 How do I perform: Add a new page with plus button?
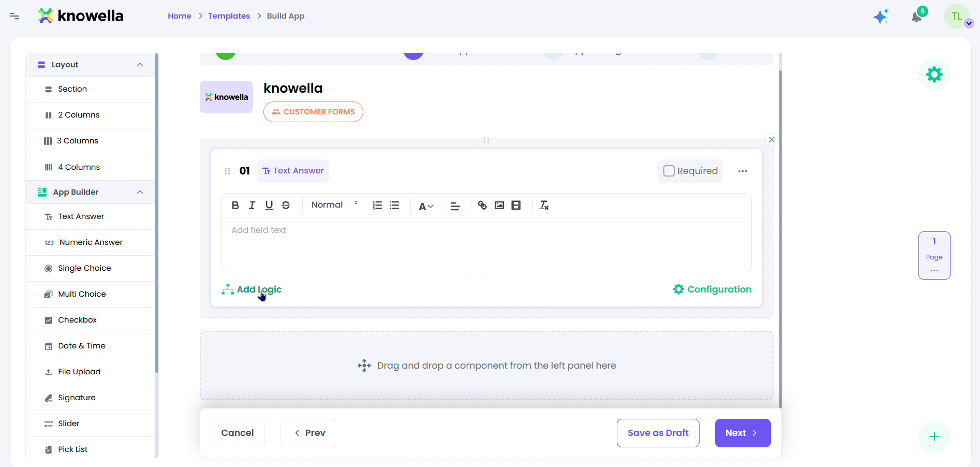coord(934,436)
